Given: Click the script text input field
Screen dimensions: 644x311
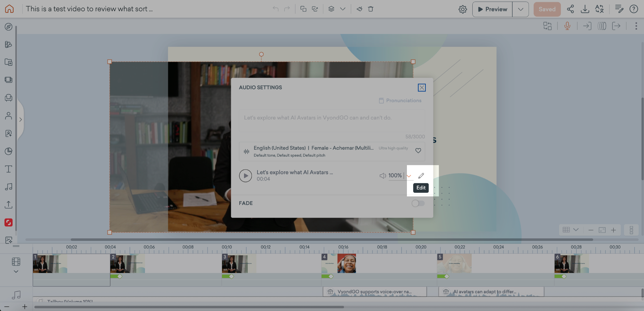Looking at the screenshot, I should 332,121.
